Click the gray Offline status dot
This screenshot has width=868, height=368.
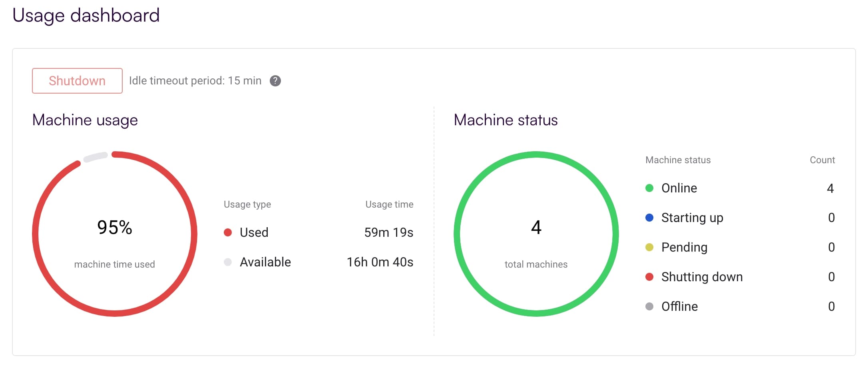649,306
